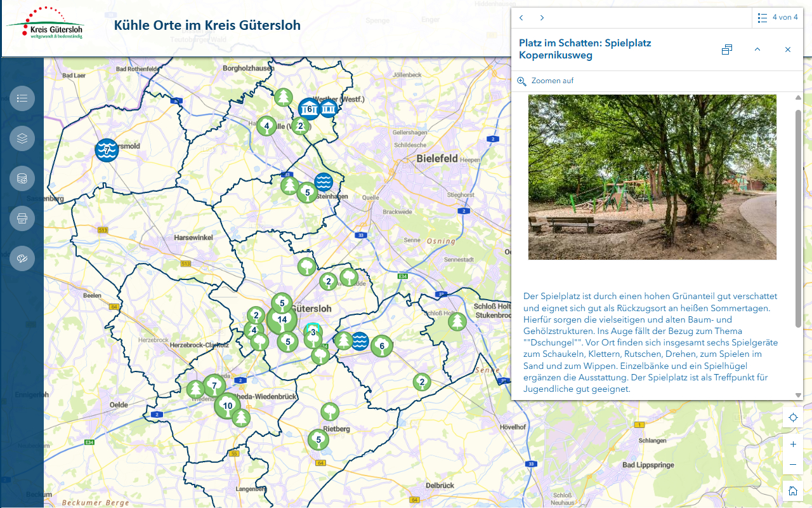Select tree marker north of Rietberg

[330, 412]
